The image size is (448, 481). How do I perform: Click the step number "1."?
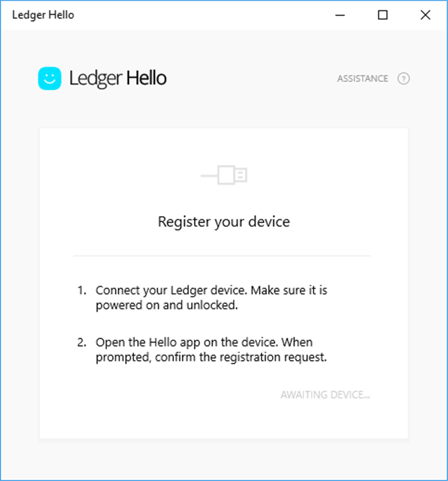pos(82,291)
